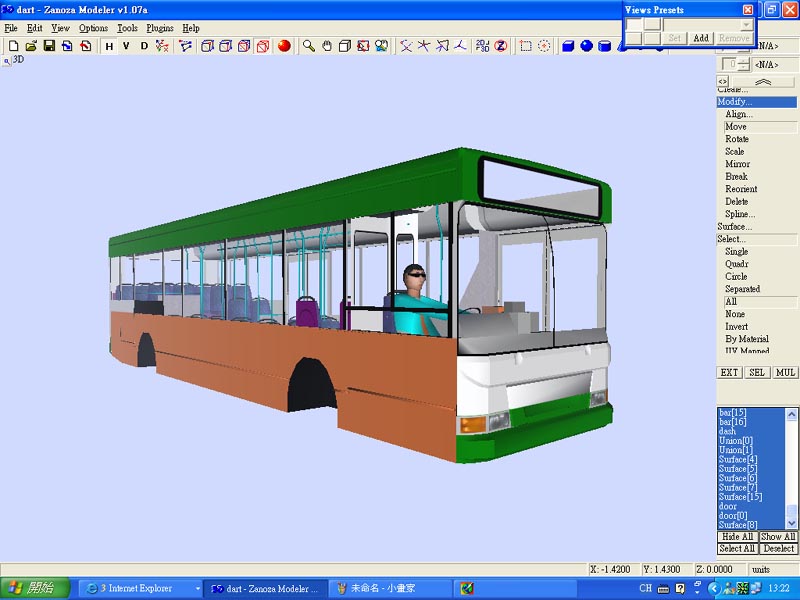
Task: Select the hand pan tool
Action: 327,46
